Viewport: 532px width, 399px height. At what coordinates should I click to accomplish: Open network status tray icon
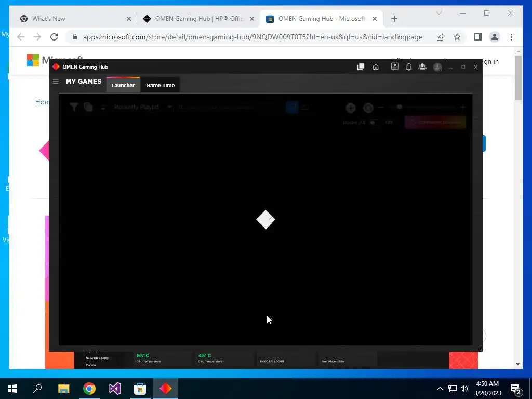click(453, 389)
